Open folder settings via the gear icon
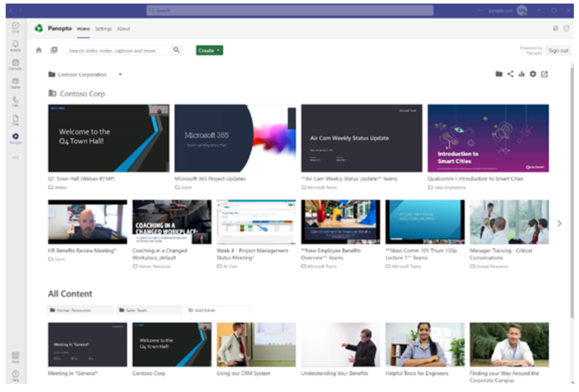Image resolution: width=579 pixels, height=392 pixels. point(533,74)
